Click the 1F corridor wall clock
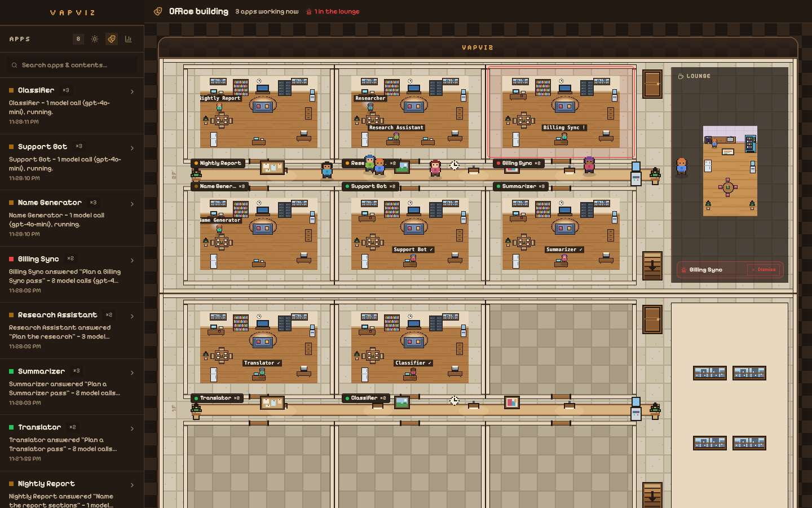 click(x=454, y=400)
